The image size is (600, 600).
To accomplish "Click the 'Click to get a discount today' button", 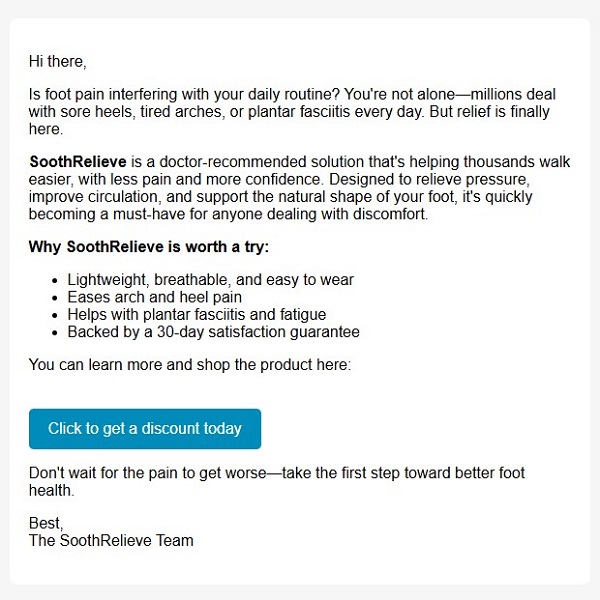I will pos(145,429).
